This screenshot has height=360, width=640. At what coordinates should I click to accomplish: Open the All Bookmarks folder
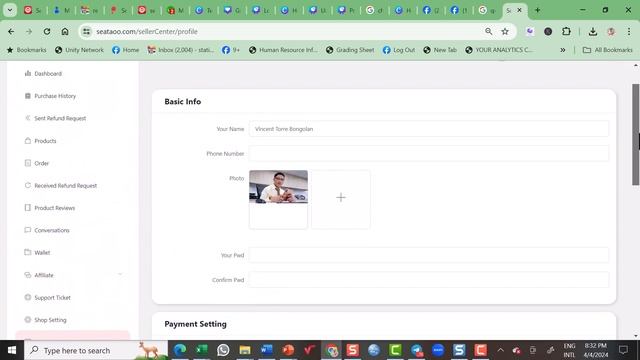tap(608, 50)
